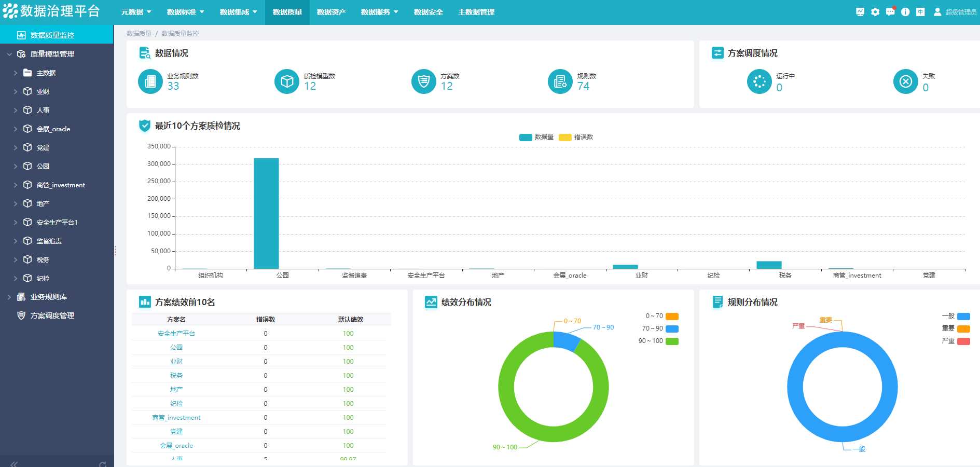
Task: Click the info icon in top bar
Action: 905,12
